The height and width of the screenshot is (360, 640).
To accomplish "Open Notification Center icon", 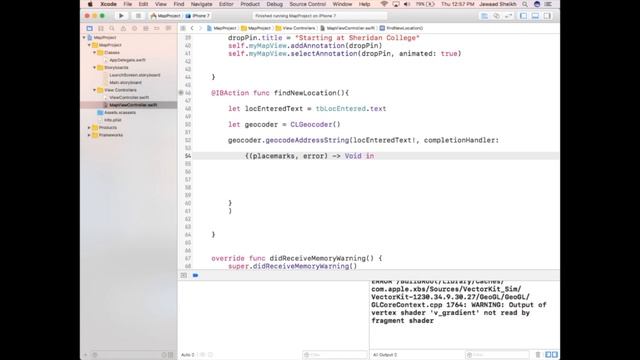I will tap(549, 4).
